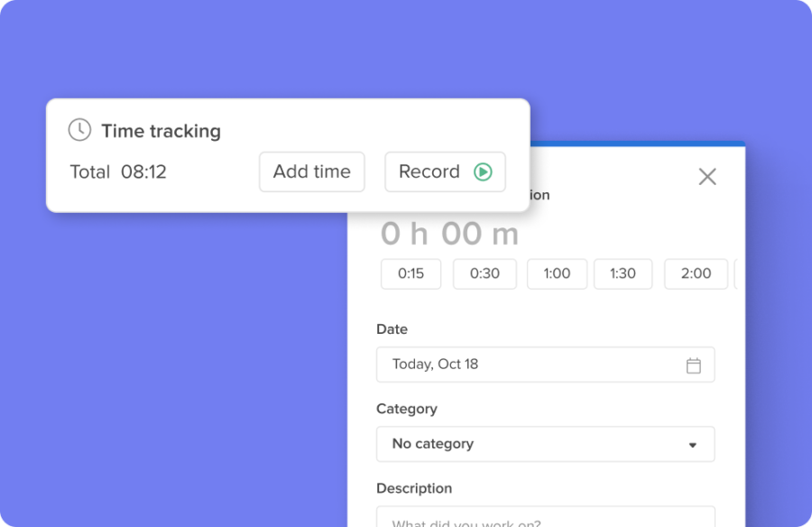Click the Time tracking panel title
Screen dimensions: 812x527
tap(162, 131)
